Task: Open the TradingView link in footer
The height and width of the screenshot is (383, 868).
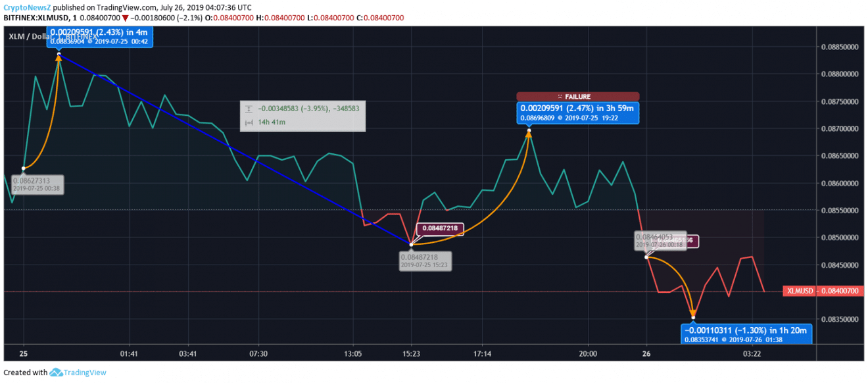Action: 84,372
